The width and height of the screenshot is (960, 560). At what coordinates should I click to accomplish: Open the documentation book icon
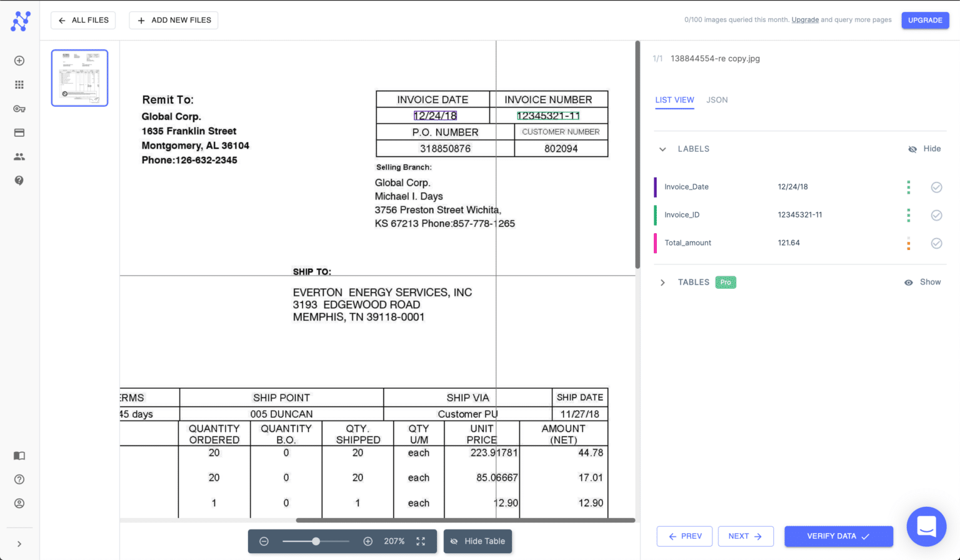pos(19,456)
